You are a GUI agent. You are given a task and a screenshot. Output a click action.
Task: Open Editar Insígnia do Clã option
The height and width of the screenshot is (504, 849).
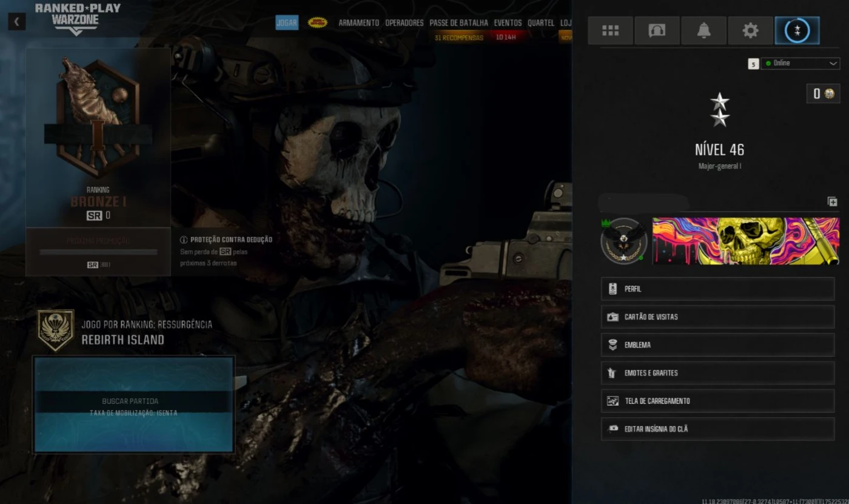[x=717, y=429]
